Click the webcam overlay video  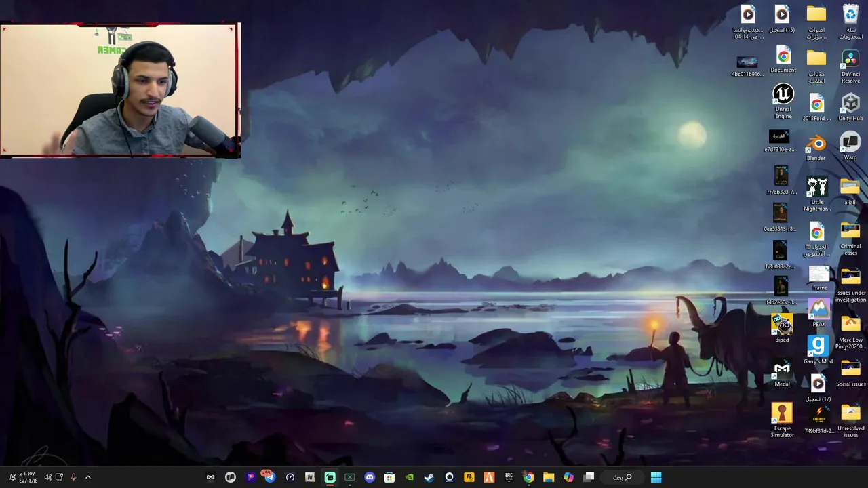click(x=120, y=89)
